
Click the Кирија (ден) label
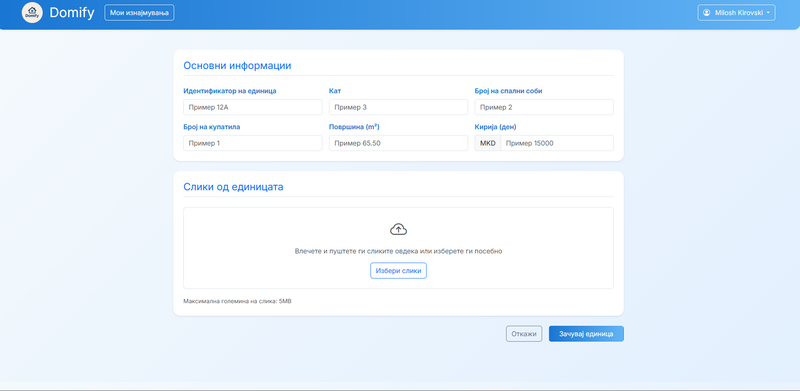(x=495, y=127)
